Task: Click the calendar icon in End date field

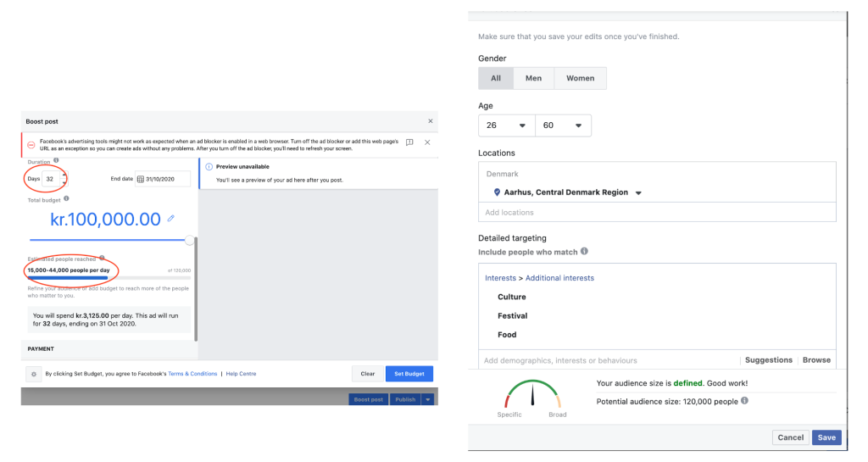Action: click(x=141, y=179)
